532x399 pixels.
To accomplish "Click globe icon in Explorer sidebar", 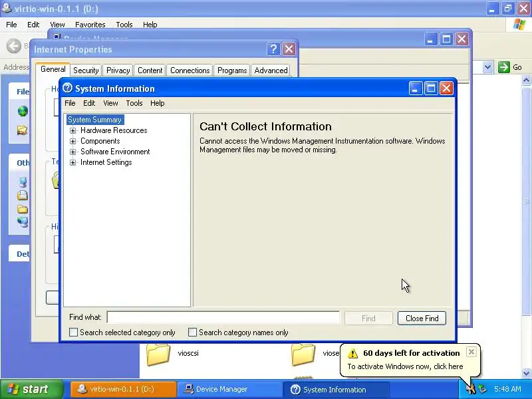I will pyautogui.click(x=23, y=111).
